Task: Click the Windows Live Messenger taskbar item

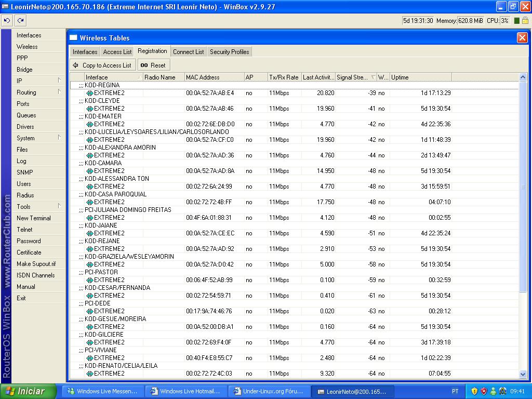Action: 102,391
